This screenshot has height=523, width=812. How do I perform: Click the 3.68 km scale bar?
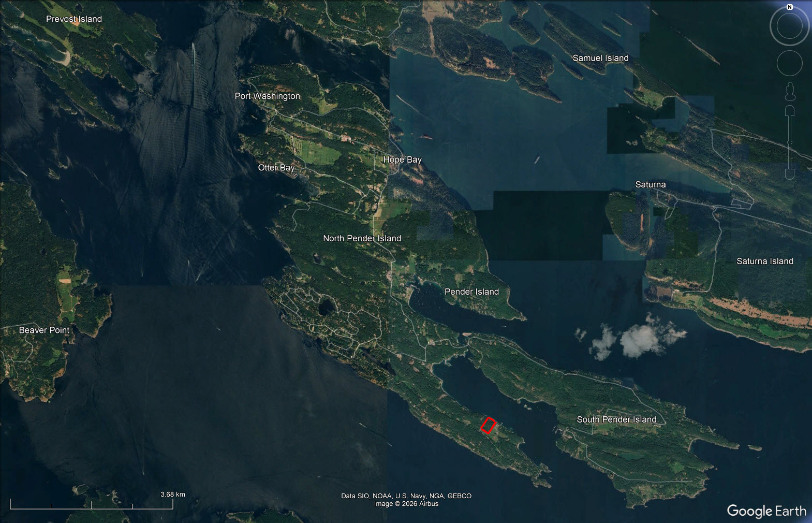click(x=92, y=504)
